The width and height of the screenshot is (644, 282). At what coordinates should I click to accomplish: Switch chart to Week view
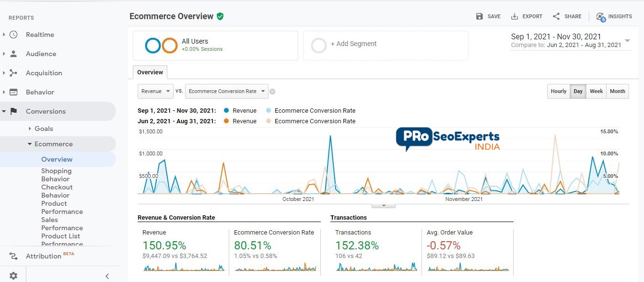tap(597, 91)
